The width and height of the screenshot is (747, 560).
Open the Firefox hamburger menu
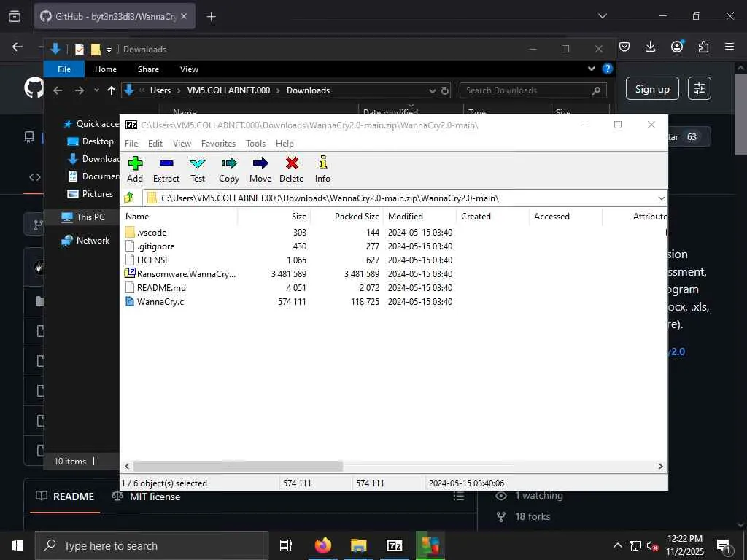pyautogui.click(x=729, y=47)
